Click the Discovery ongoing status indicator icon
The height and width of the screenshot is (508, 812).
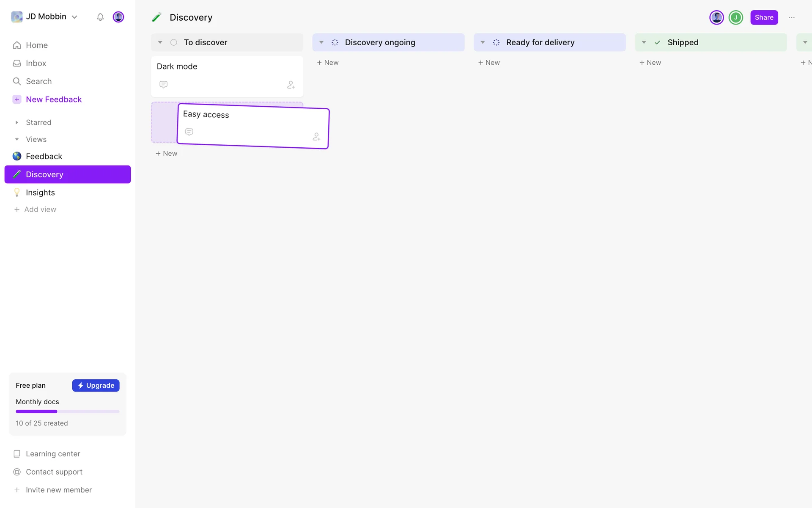335,42
